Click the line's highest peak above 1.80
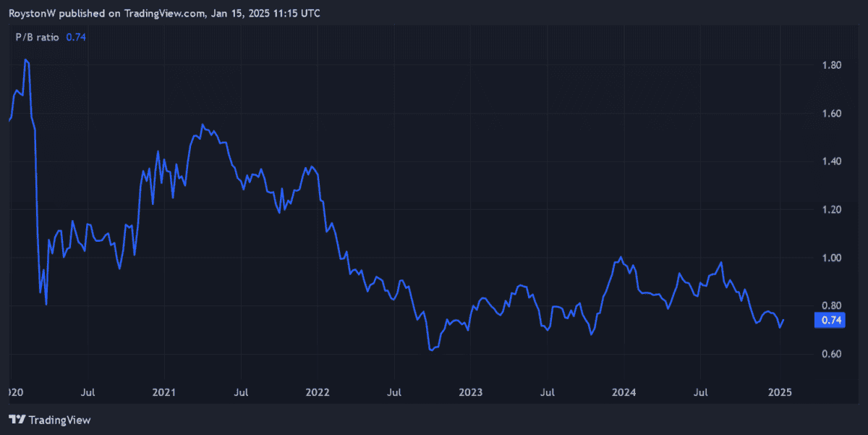 pyautogui.click(x=26, y=60)
